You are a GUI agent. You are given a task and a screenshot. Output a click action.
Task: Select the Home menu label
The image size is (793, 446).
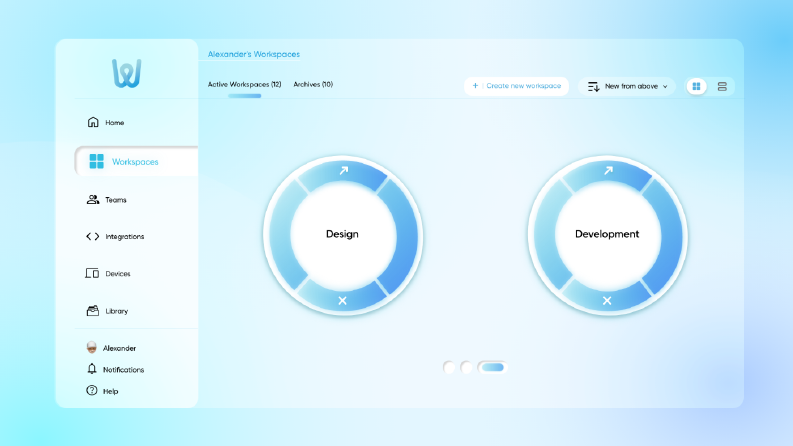(x=115, y=122)
